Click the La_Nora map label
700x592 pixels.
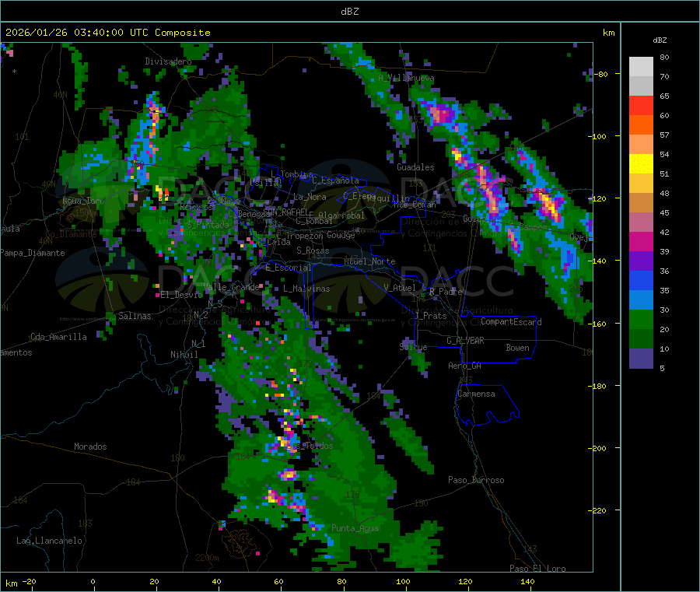[310, 197]
